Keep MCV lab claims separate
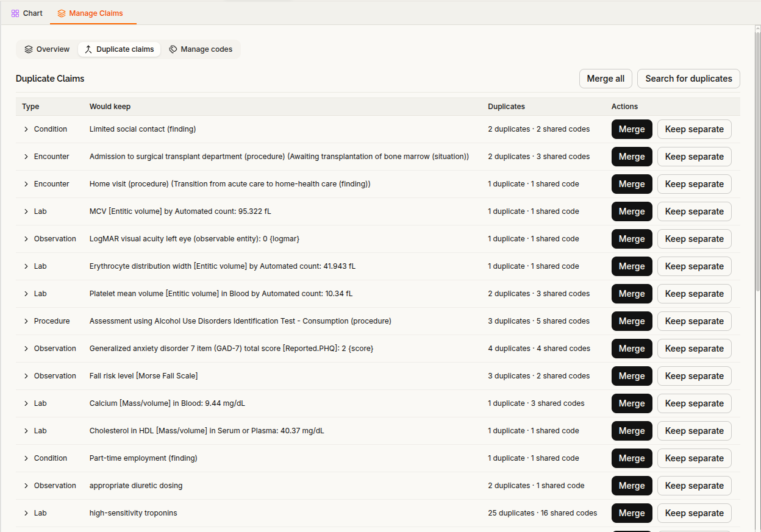The image size is (761, 532). coord(694,211)
